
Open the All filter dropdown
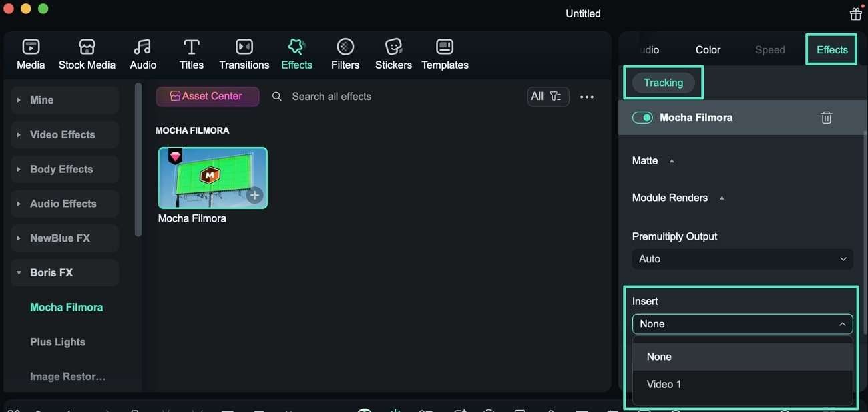click(548, 97)
